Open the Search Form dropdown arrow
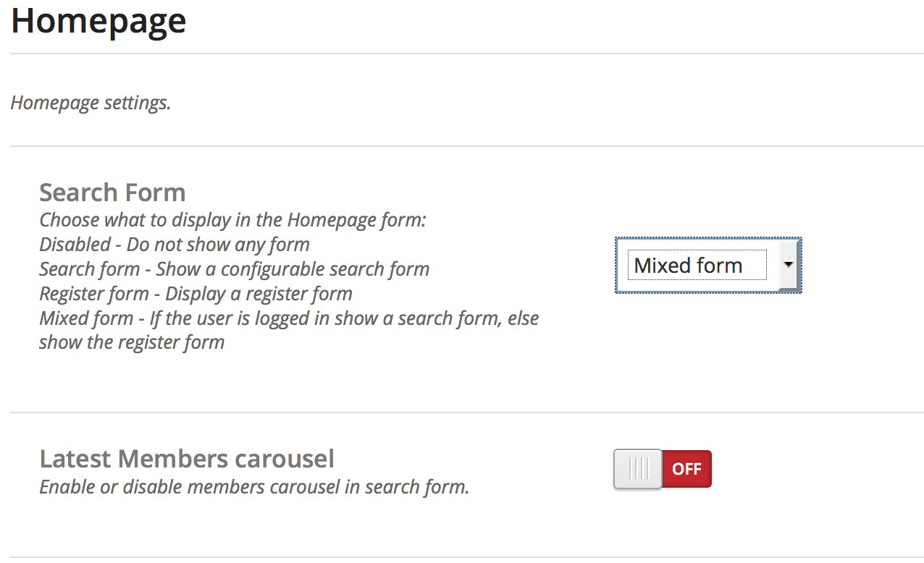 [x=789, y=265]
